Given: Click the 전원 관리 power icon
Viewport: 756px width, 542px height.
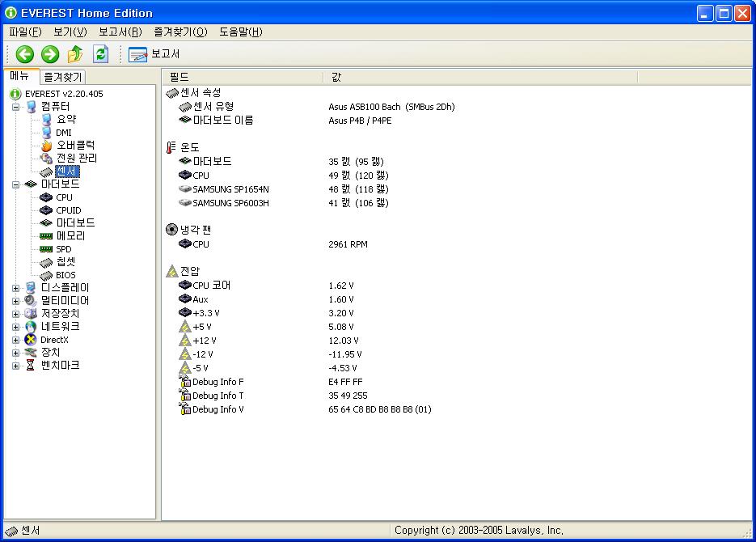Looking at the screenshot, I should click(x=46, y=159).
